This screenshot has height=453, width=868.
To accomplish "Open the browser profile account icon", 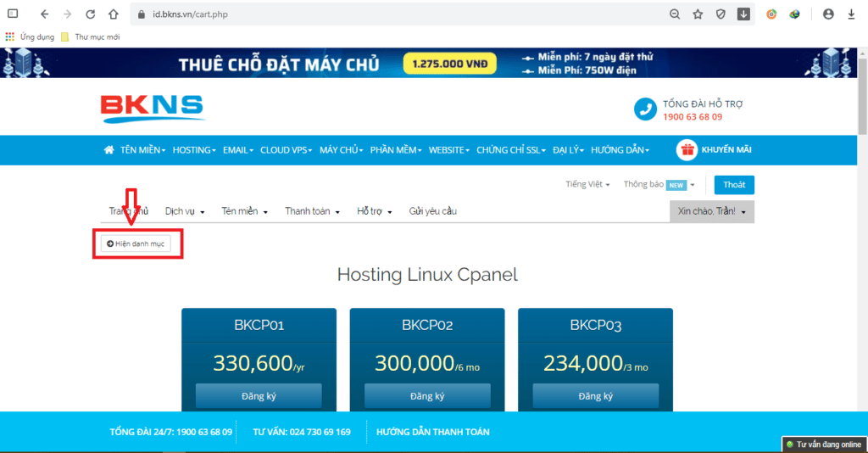I will pos(828,14).
